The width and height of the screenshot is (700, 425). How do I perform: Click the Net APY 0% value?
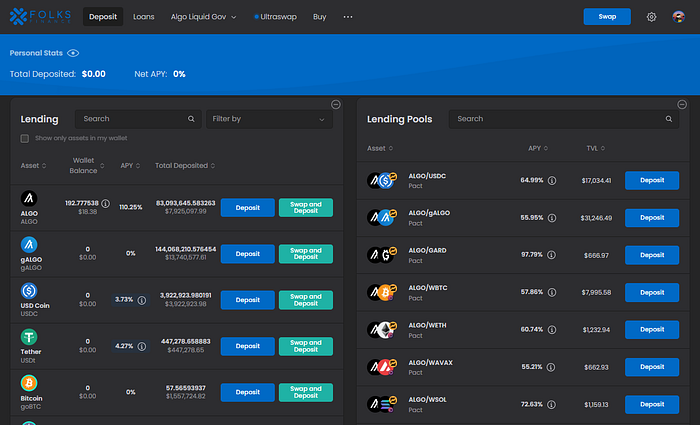179,74
